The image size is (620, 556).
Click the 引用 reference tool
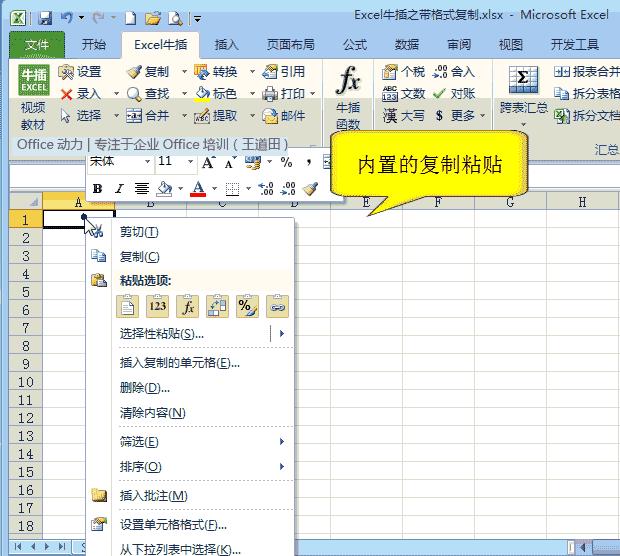[284, 72]
